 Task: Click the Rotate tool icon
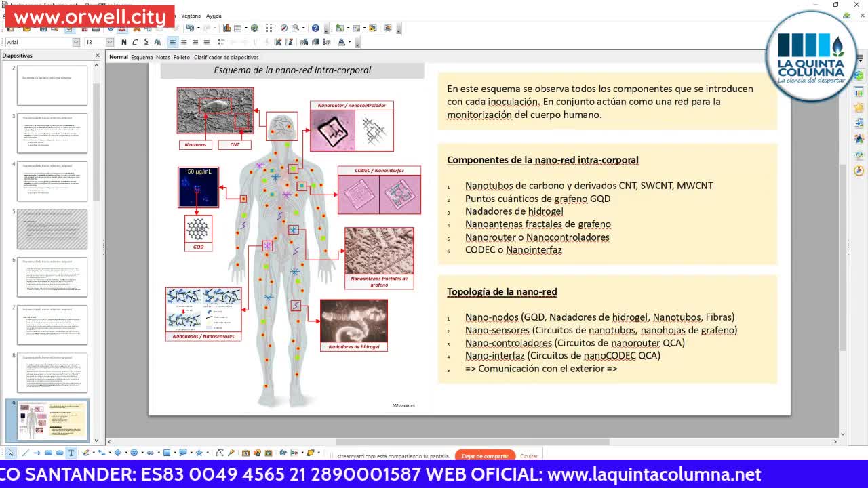coord(282,453)
